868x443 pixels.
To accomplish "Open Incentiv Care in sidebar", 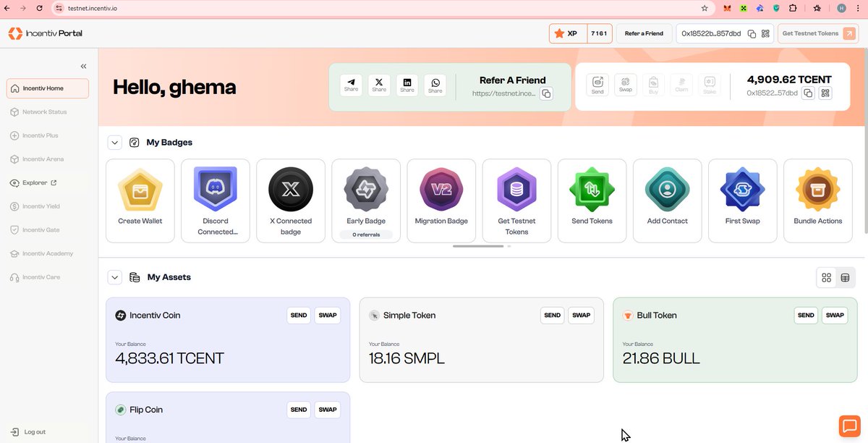I will coord(48,277).
